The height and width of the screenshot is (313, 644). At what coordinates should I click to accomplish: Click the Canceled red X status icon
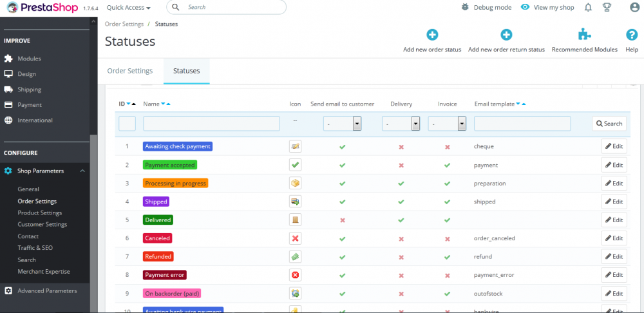pyautogui.click(x=296, y=238)
